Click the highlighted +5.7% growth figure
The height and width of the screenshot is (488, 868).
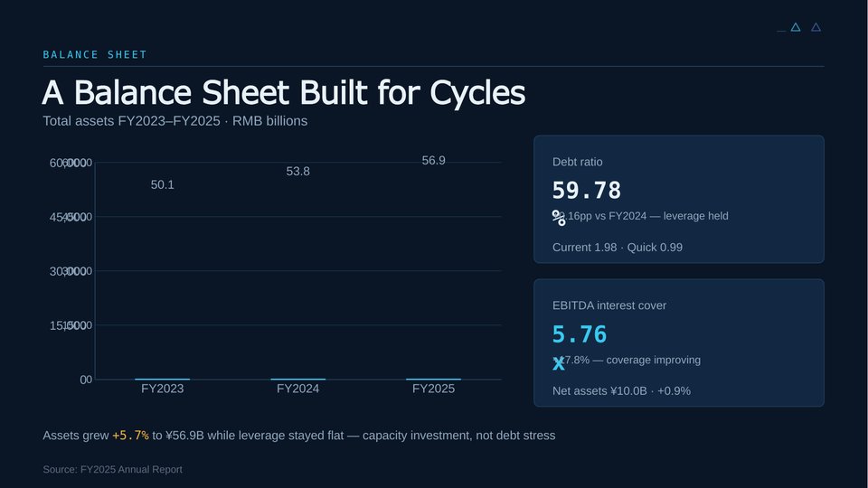[x=130, y=436]
